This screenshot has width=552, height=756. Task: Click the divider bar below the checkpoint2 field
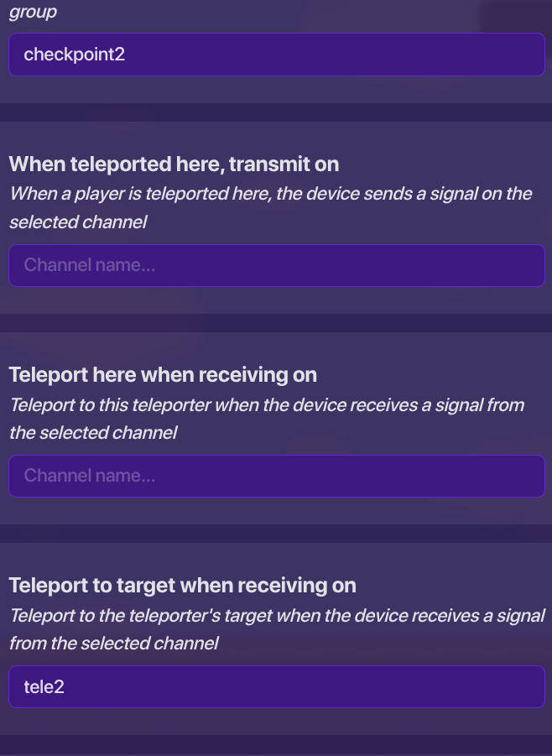[x=276, y=112]
